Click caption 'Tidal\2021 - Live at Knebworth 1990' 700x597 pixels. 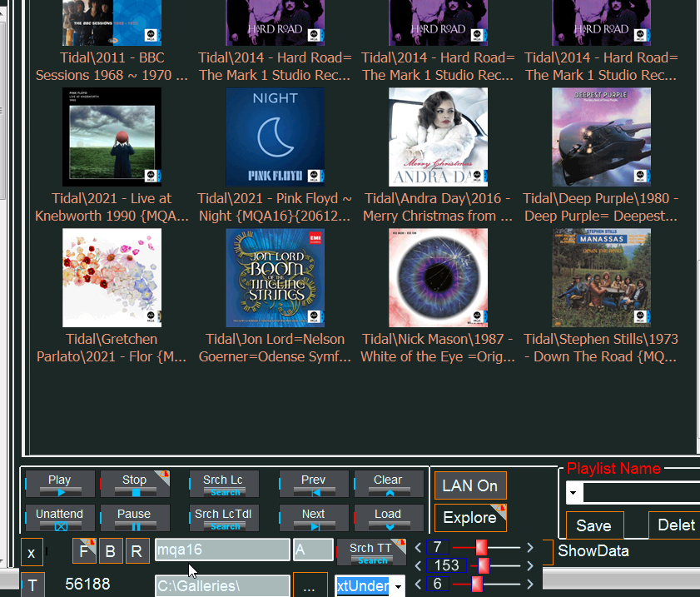pos(112,206)
